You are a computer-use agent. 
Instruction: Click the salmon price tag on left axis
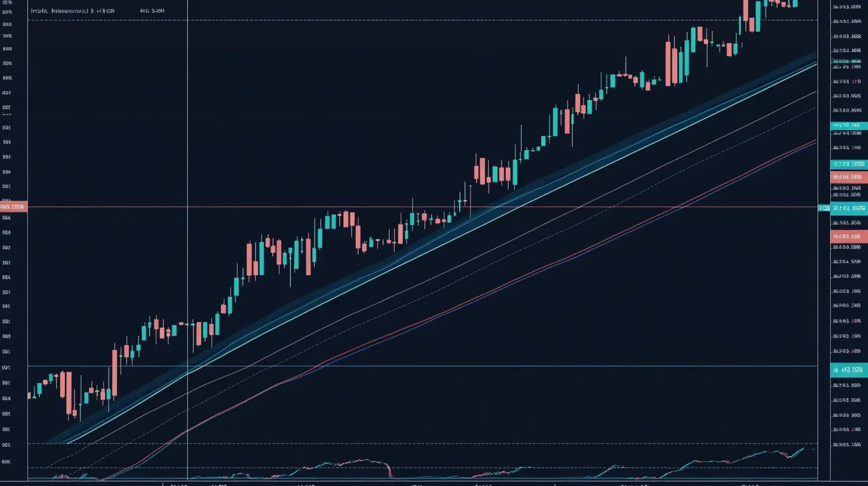[x=13, y=207]
